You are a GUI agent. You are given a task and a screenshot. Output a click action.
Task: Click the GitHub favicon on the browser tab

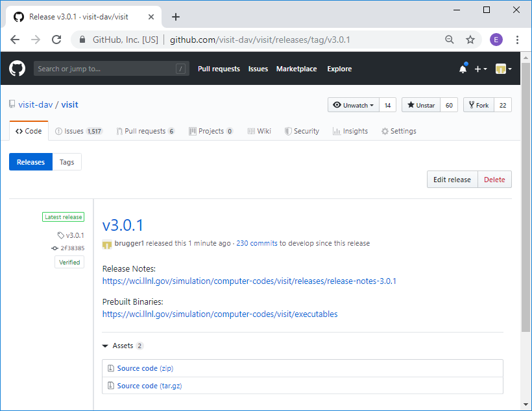click(x=19, y=17)
